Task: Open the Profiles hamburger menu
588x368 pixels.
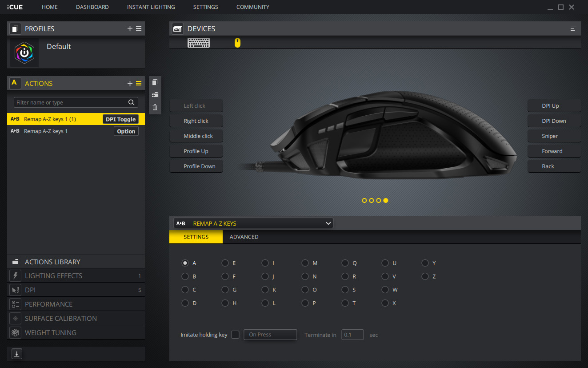Action: (x=139, y=28)
